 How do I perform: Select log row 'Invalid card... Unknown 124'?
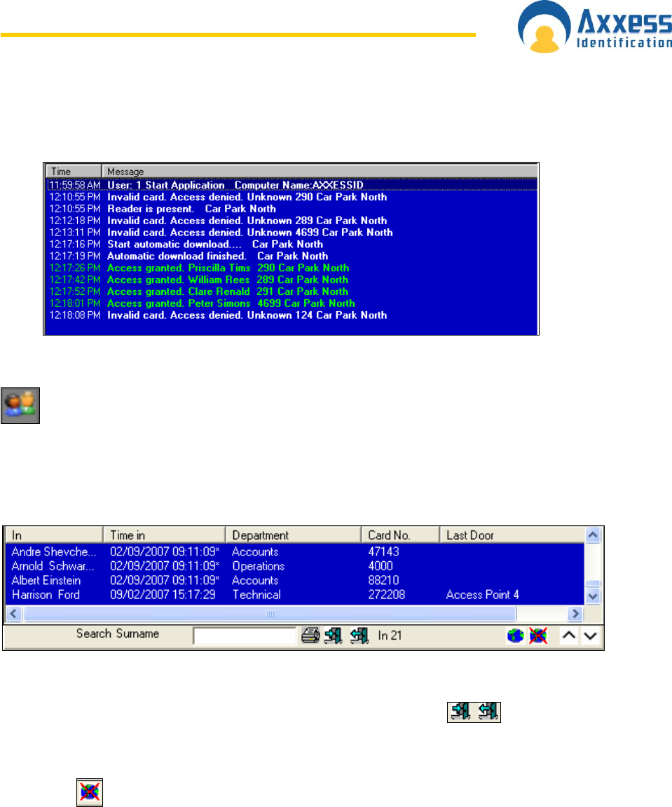292,315
